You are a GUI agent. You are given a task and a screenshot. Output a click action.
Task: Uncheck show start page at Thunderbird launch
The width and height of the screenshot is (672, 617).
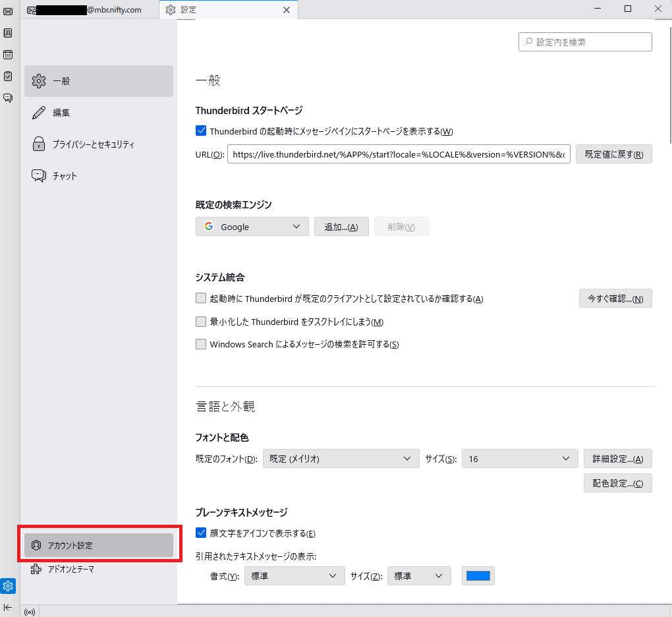click(x=201, y=131)
